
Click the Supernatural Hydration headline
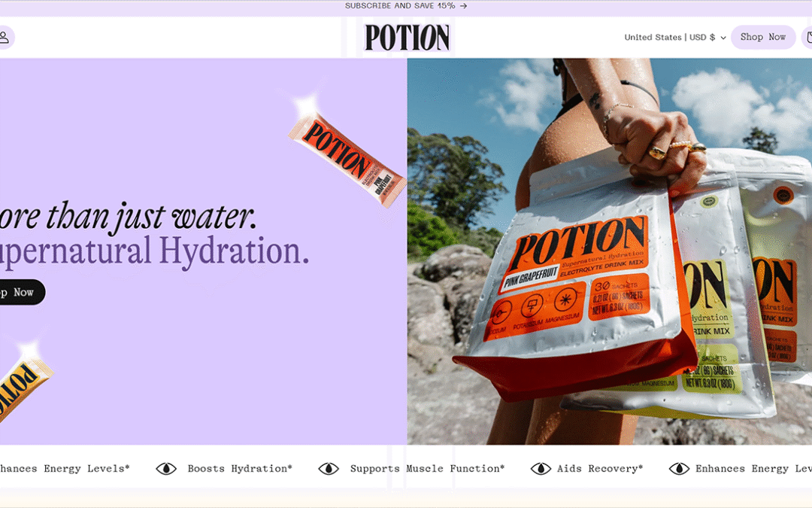click(154, 251)
